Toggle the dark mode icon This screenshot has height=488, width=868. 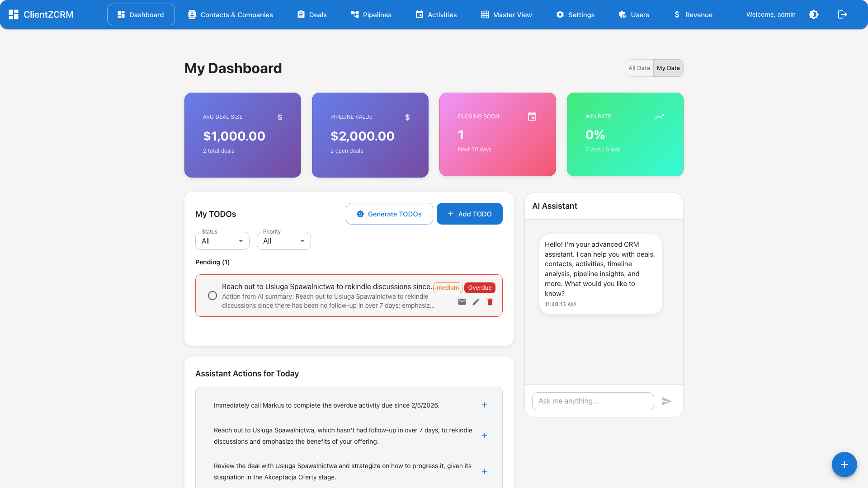[814, 14]
